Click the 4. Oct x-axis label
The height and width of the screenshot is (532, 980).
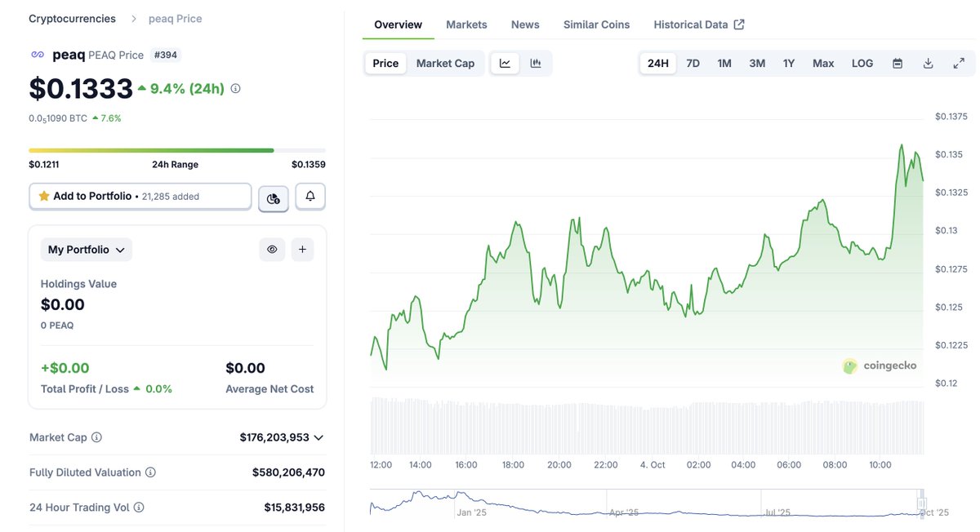tap(653, 464)
